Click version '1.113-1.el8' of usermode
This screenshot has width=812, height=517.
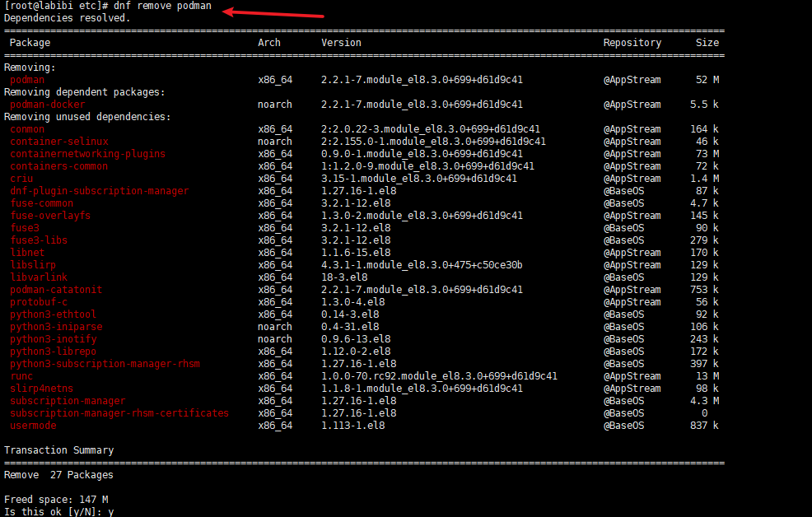353,426
